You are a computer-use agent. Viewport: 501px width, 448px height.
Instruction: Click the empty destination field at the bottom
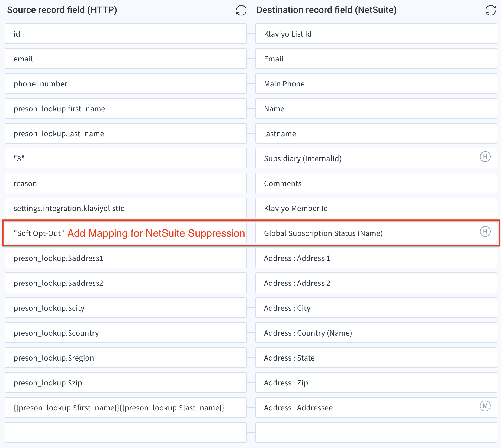tap(376, 432)
